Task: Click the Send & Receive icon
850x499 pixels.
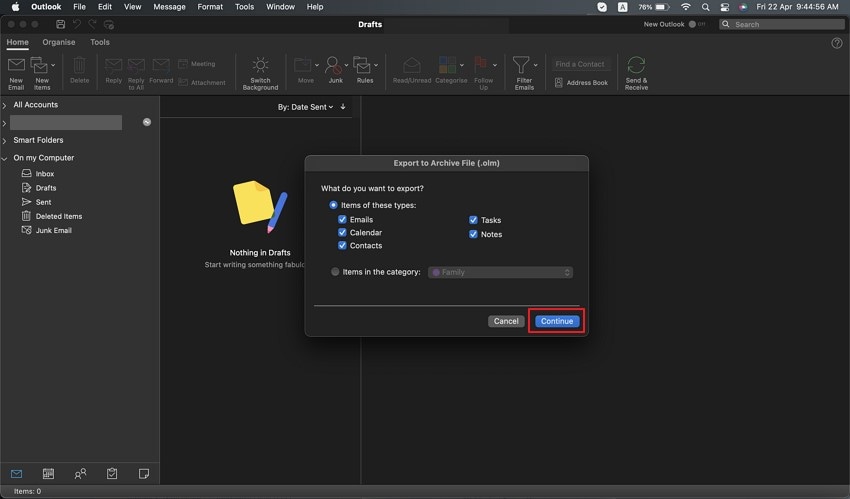Action: coord(636,66)
